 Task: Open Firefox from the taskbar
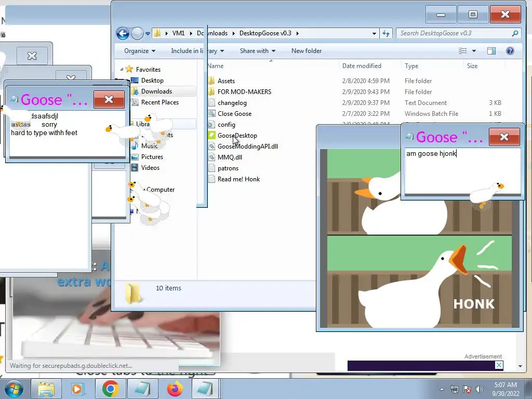(x=175, y=389)
